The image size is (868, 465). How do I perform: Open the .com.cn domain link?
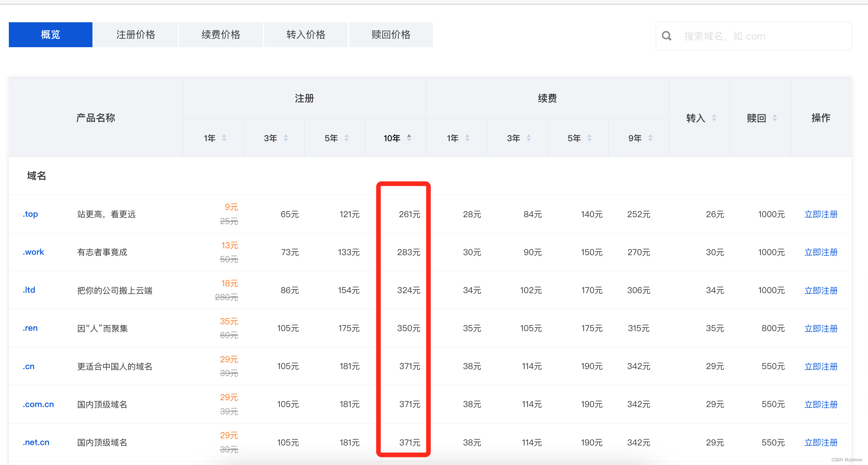[38, 404]
